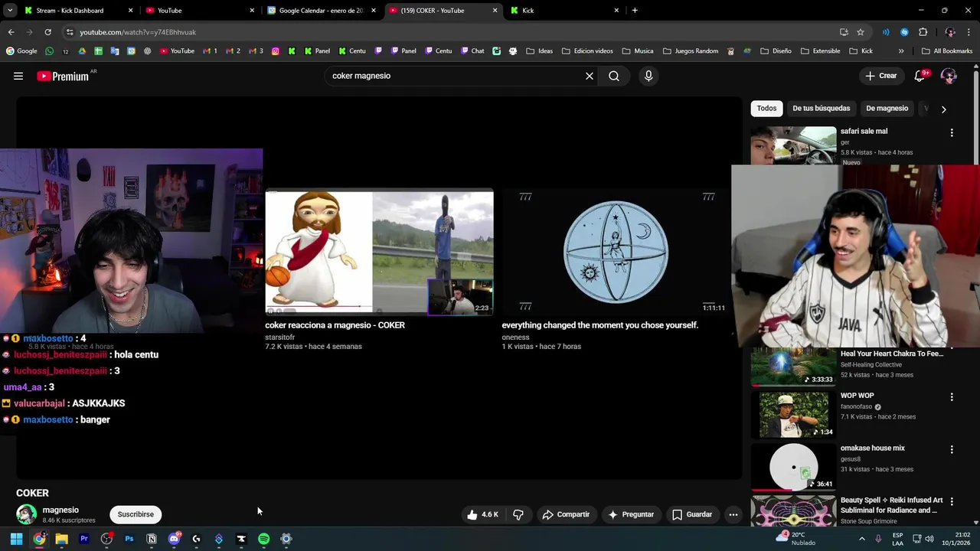Screen dimensions: 980x551
Task: Open the WhatsApp bookmark icon
Action: [x=50, y=51]
